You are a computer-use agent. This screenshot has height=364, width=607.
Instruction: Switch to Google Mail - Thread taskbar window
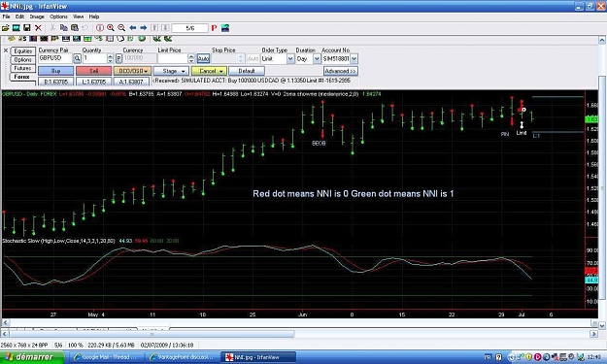pos(106,357)
